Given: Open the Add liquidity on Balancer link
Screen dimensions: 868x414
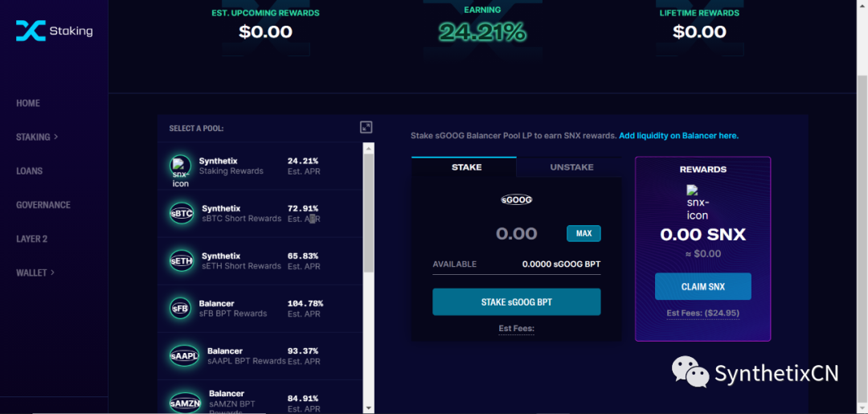Looking at the screenshot, I should tap(678, 136).
